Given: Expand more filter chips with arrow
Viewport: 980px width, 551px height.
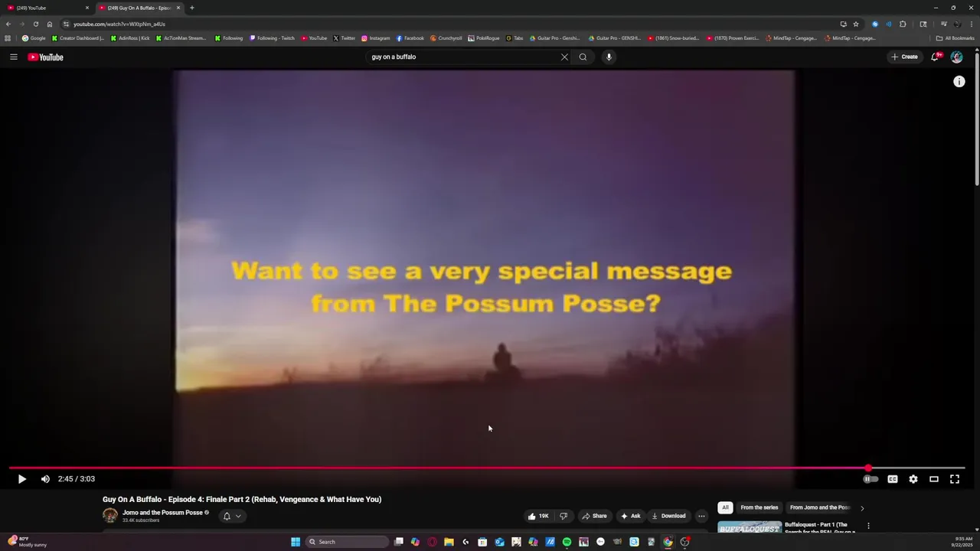Looking at the screenshot, I should tap(862, 507).
